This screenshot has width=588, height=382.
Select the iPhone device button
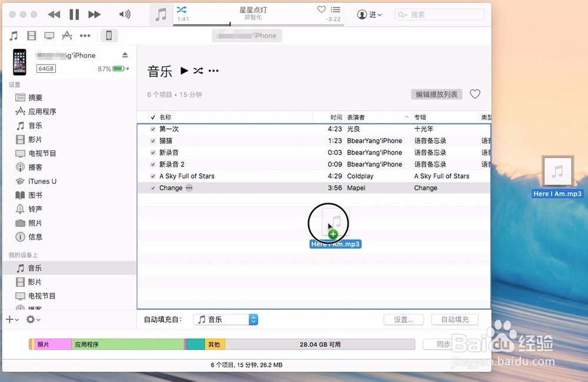(109, 36)
